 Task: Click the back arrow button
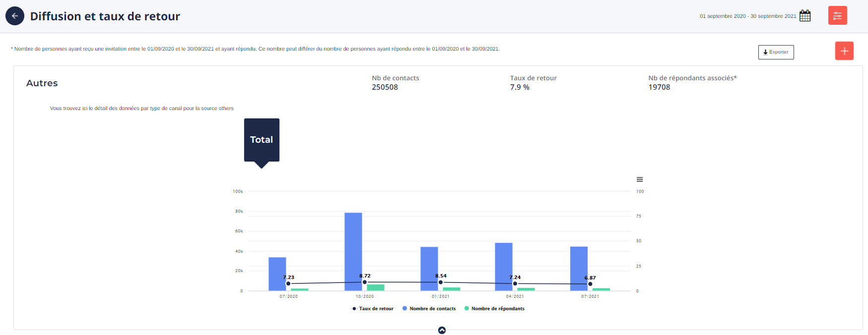[x=15, y=16]
